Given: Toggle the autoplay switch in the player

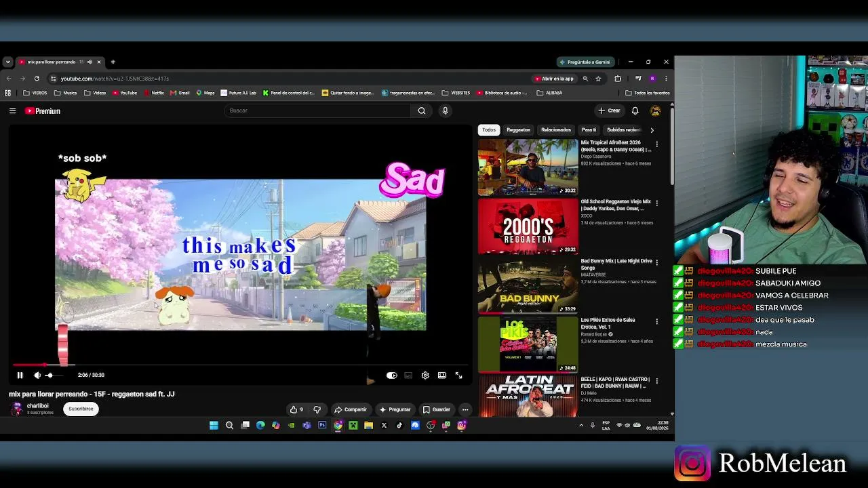Looking at the screenshot, I should (391, 375).
